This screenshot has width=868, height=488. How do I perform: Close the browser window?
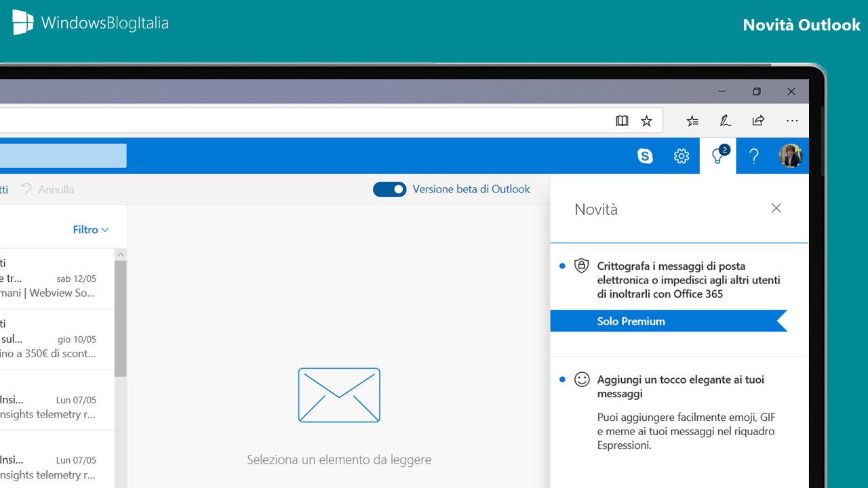pyautogui.click(x=791, y=91)
